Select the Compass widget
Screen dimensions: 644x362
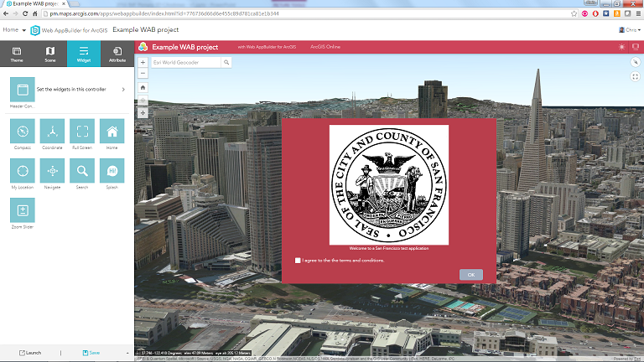click(x=23, y=131)
